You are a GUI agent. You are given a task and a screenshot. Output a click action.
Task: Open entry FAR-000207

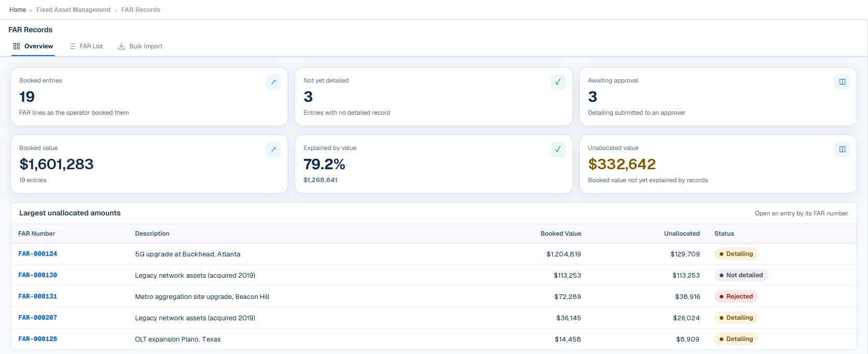pyautogui.click(x=38, y=318)
